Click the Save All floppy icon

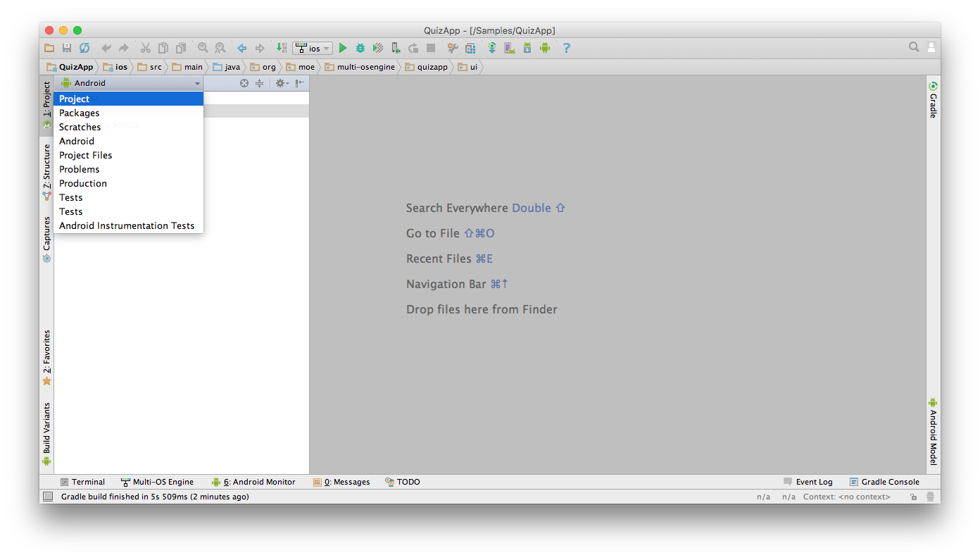[67, 48]
